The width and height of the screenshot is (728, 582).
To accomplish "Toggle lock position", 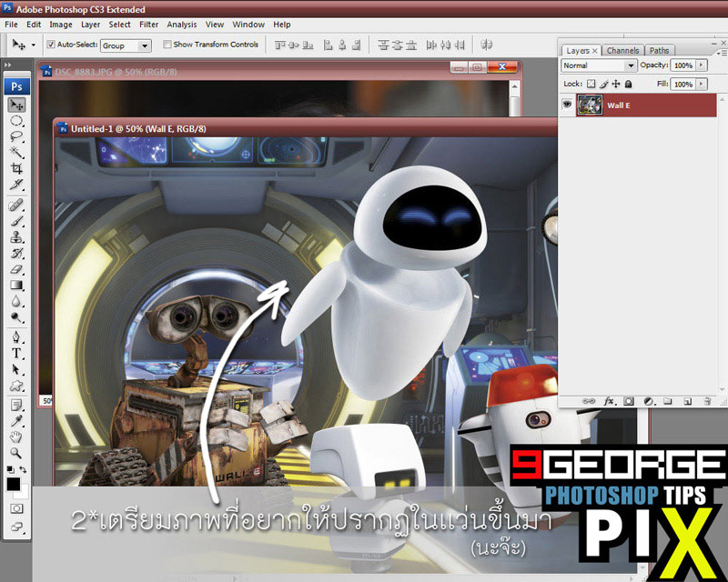I will click(x=616, y=84).
